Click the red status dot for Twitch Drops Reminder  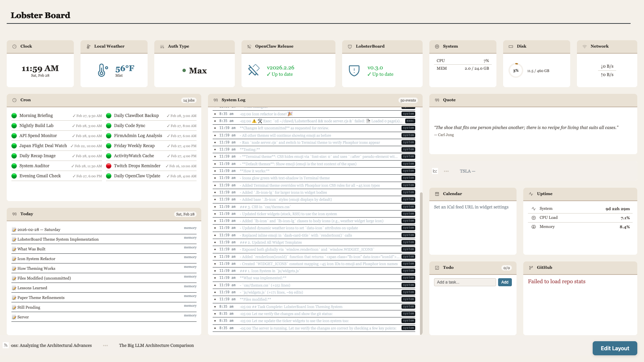pyautogui.click(x=109, y=166)
